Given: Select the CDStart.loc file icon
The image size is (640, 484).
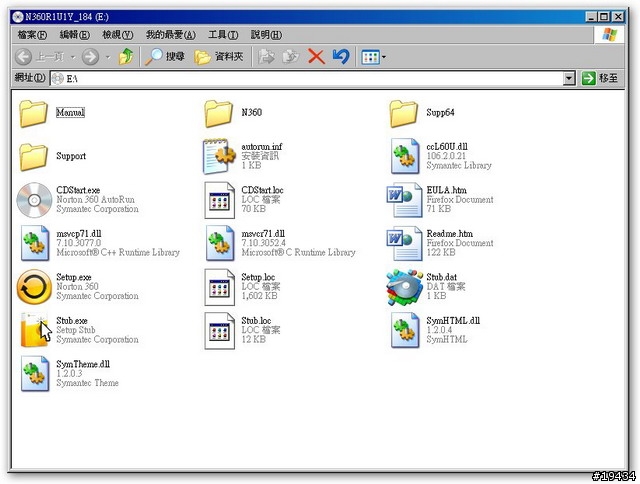Looking at the screenshot, I should pos(220,200).
